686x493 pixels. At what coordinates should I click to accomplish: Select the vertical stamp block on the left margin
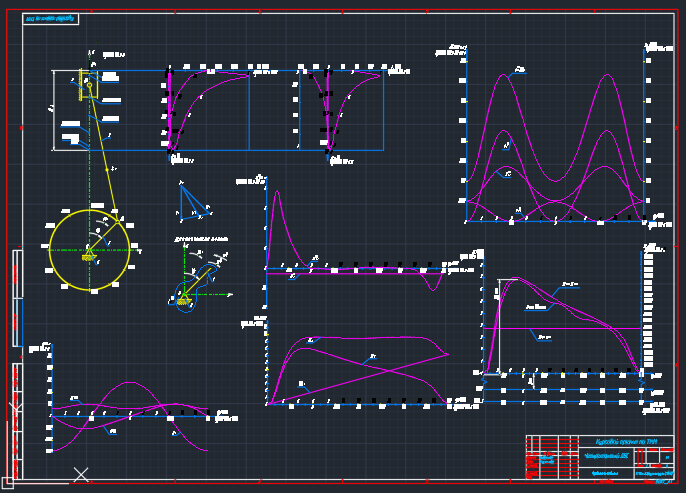(17, 298)
